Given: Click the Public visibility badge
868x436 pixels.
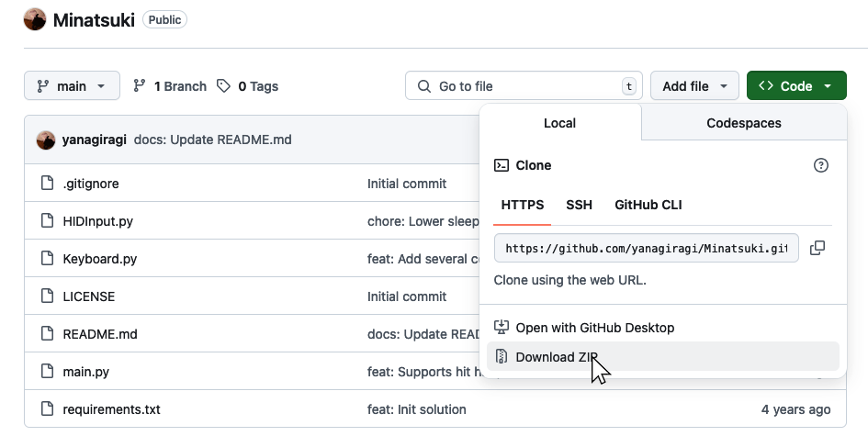Looking at the screenshot, I should tap(164, 19).
